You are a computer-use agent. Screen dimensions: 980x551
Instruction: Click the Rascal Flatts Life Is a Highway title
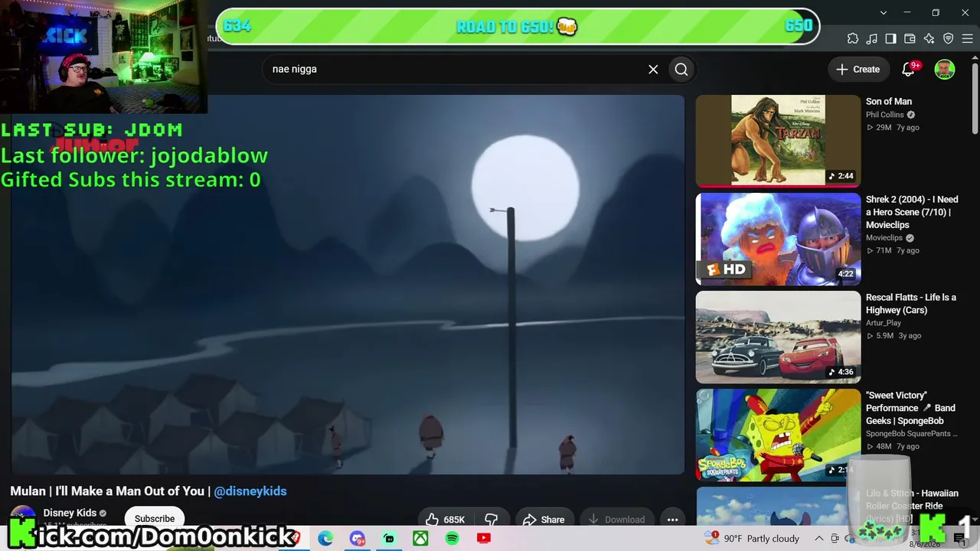[x=911, y=304]
